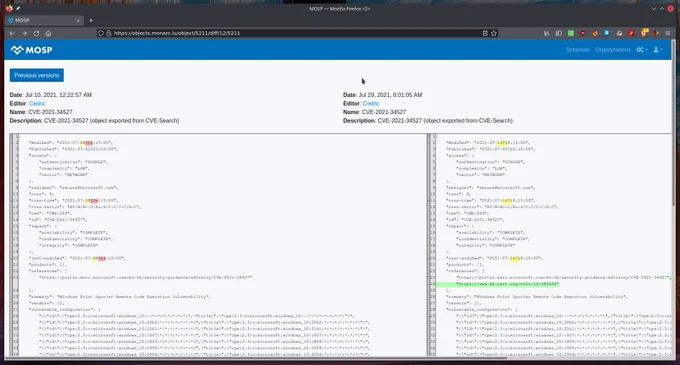Click the window title 'MOSP — Mozilla Firefox'
Image resolution: width=680 pixels, height=365 pixels.
(x=340, y=8)
